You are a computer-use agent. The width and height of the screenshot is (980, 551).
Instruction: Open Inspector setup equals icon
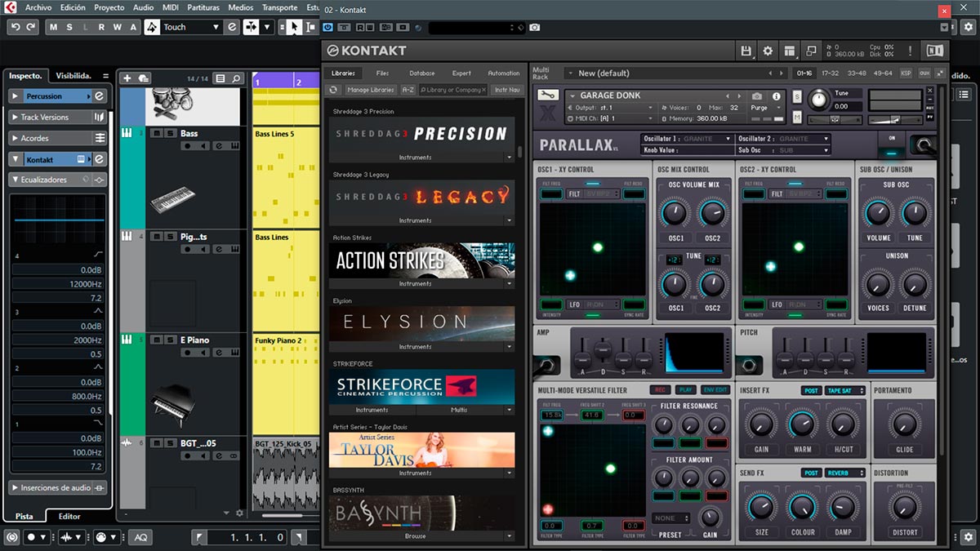105,76
